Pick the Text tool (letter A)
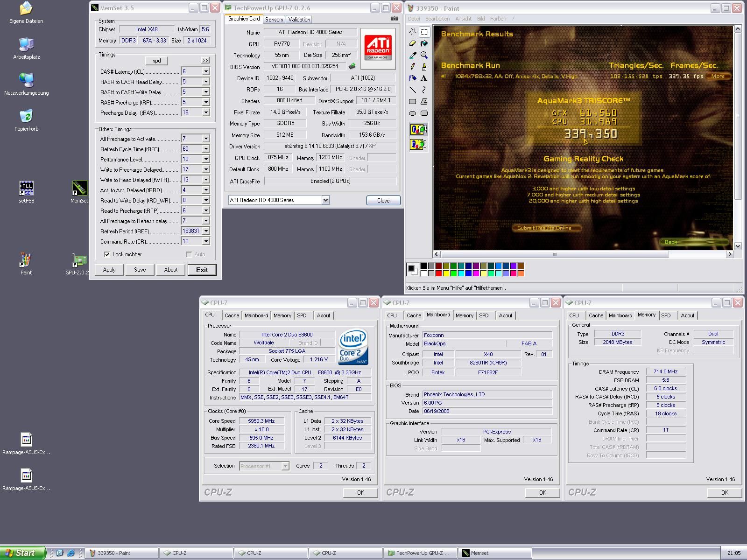Image resolution: width=747 pixels, height=560 pixels. 424,78
